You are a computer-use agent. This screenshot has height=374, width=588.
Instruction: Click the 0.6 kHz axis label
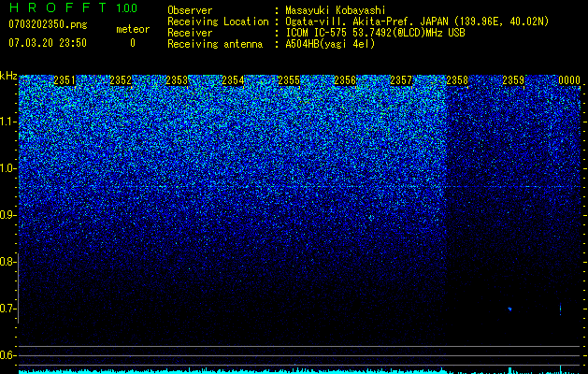[x=7, y=355]
